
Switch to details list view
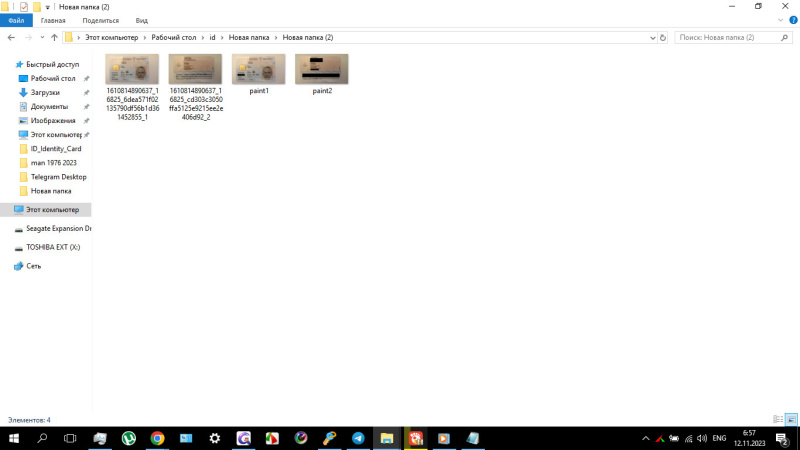[x=778, y=419]
